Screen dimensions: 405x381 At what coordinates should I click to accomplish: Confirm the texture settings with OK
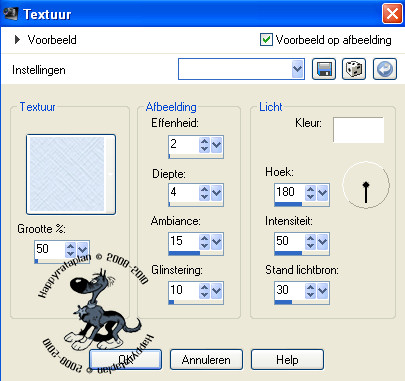pos(126,359)
